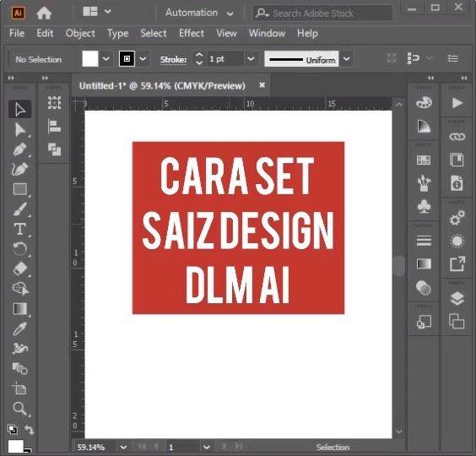Open the Symbols panel club icon
This screenshot has height=456, width=476.
[x=424, y=206]
